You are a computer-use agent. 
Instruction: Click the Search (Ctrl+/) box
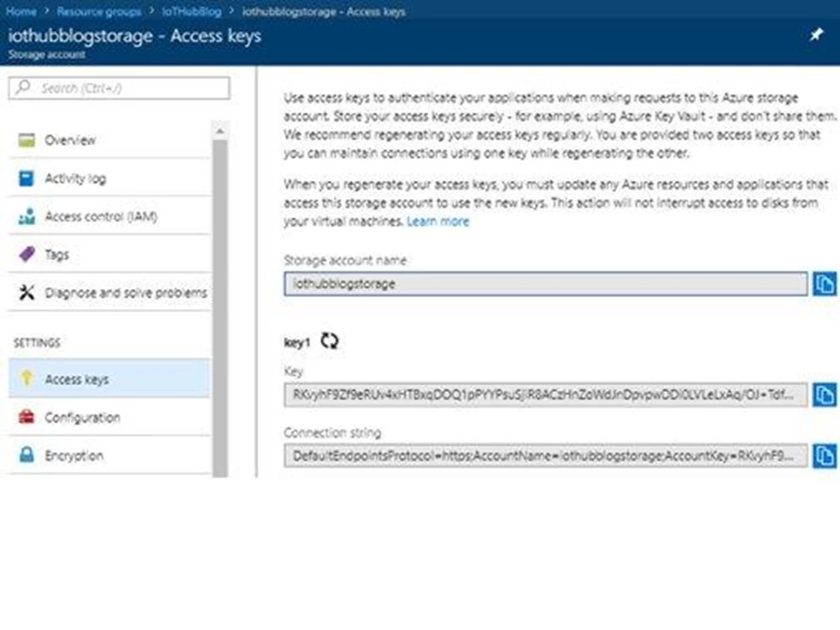(119, 88)
